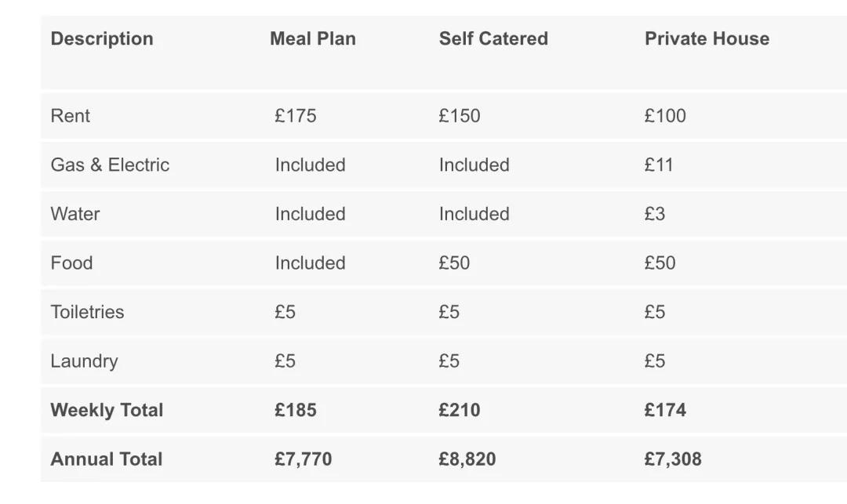Click the Food row label
Viewport: 847px width, 504px height.
(x=71, y=263)
